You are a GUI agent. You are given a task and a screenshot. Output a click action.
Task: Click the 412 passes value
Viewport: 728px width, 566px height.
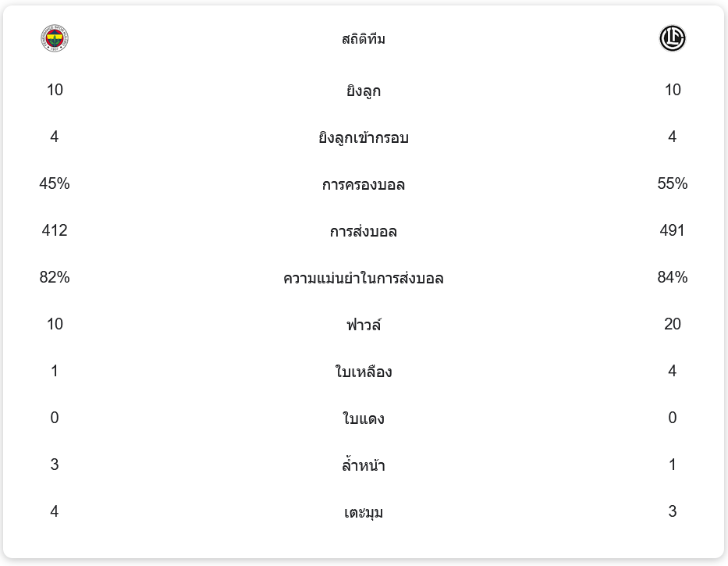point(55,230)
